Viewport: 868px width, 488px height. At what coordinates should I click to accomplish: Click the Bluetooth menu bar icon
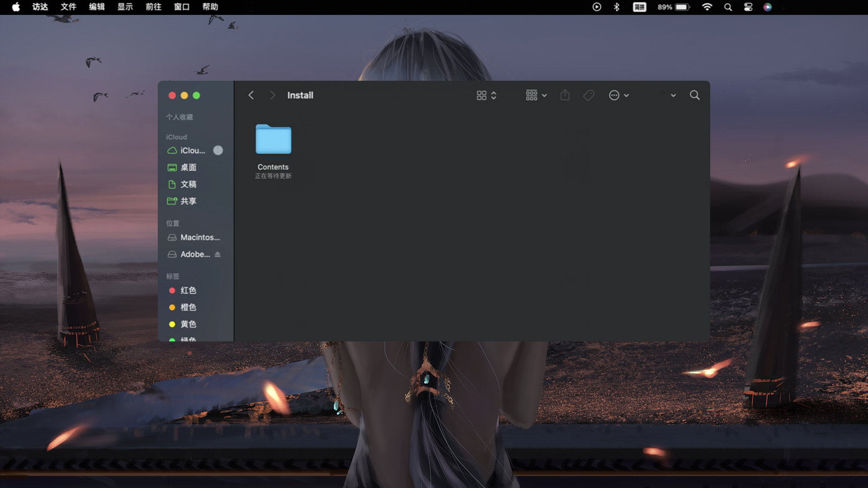[617, 7]
